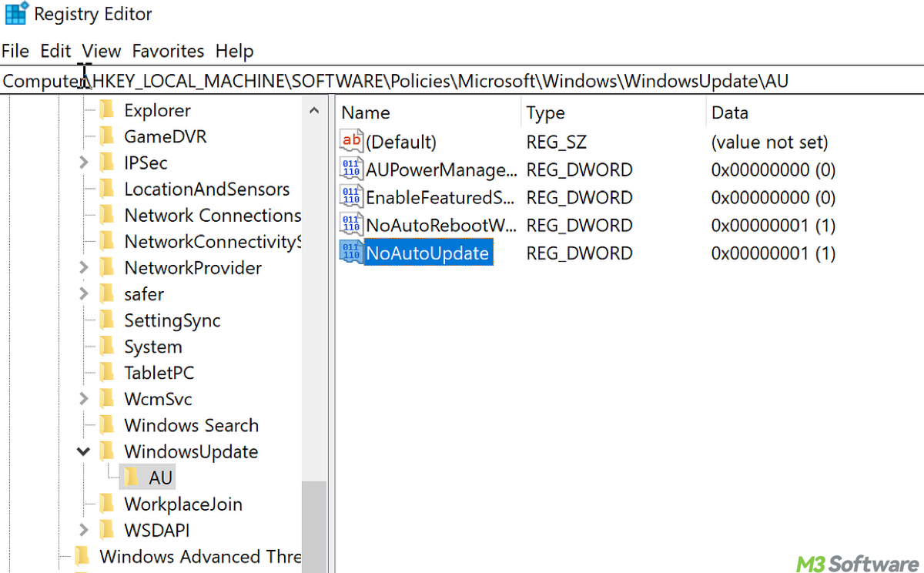Collapse the WindowsUpdate tree node

click(x=84, y=451)
